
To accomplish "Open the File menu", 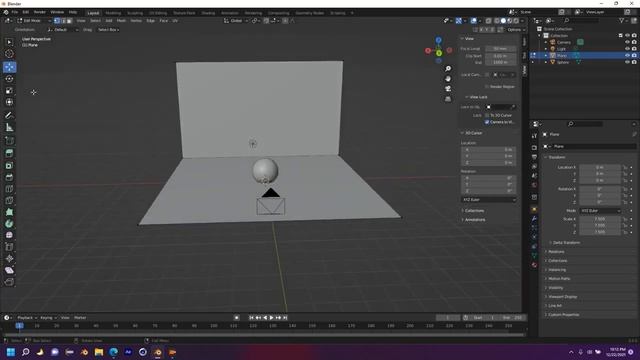I will (x=15, y=12).
